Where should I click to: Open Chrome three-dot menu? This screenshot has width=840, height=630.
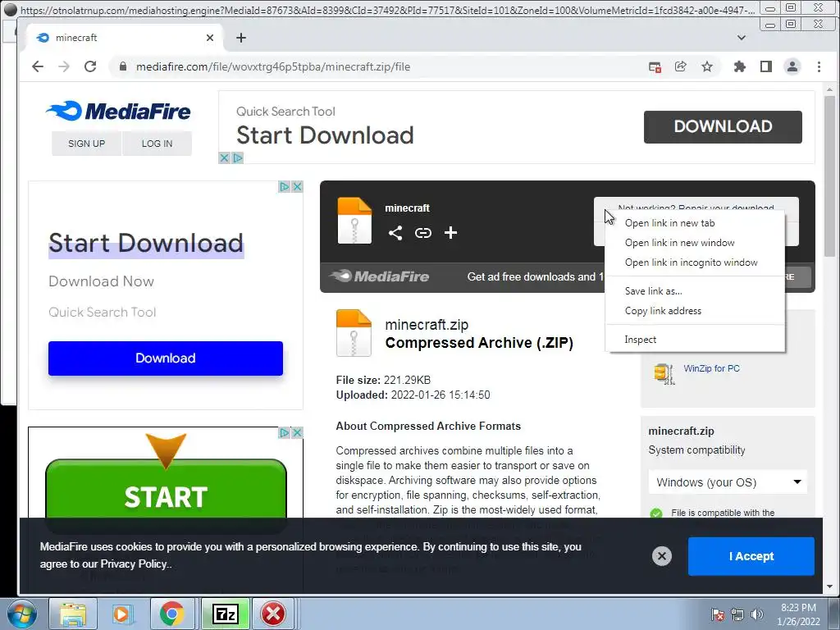(x=819, y=66)
